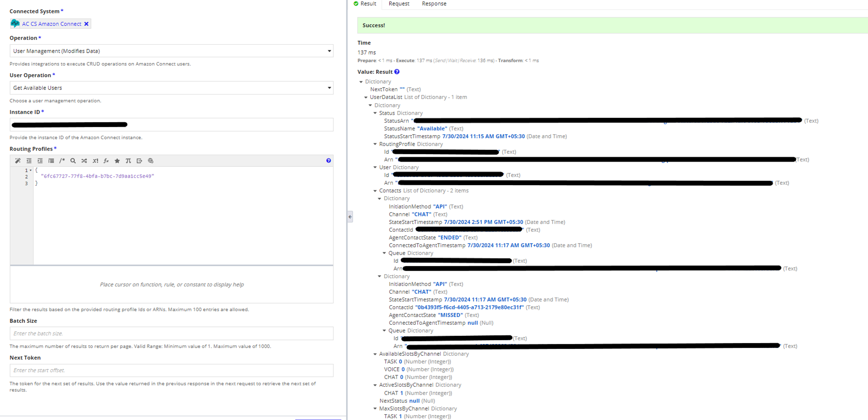Click the StatusStartTimestamp 11:15 AM value
This screenshot has height=420, width=868.
pos(483,136)
